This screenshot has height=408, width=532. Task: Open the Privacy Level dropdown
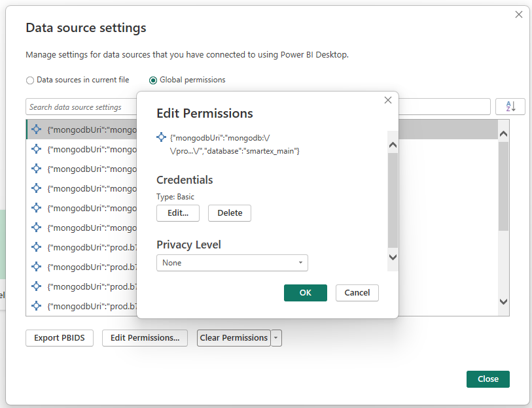coord(232,263)
